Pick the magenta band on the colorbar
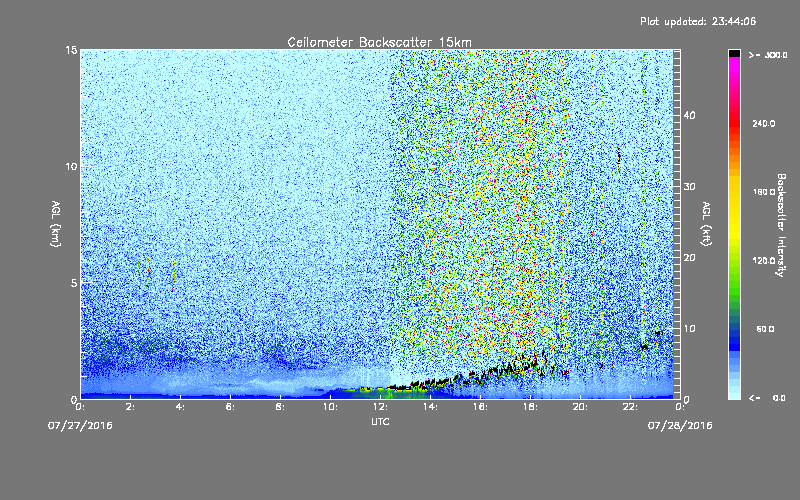800x500 pixels. [734, 66]
